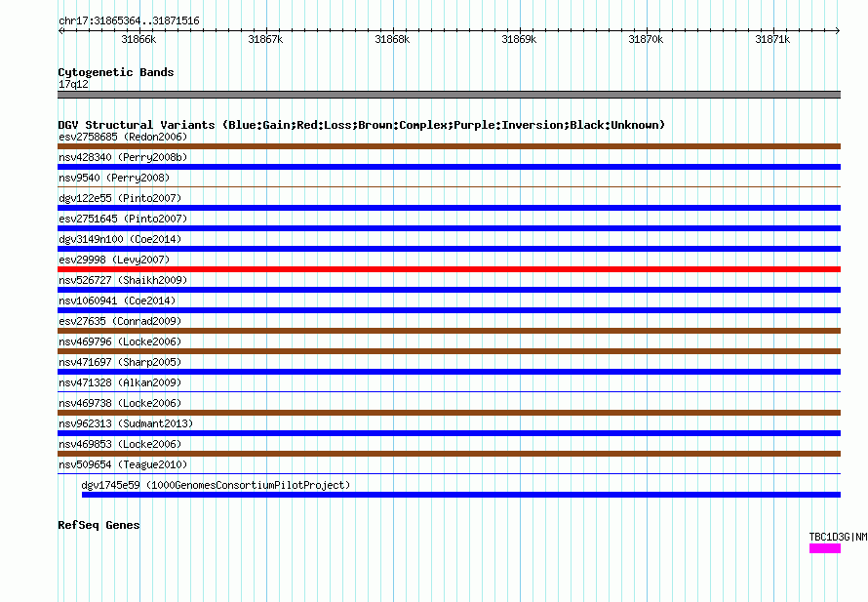
Task: Select the 17q12 band label
Action: click(x=73, y=84)
